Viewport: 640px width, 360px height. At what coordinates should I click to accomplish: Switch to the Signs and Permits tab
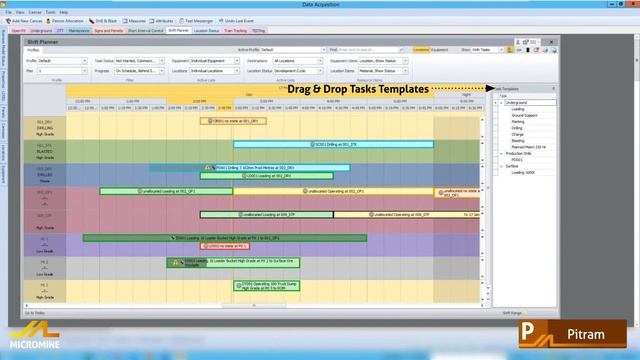(x=109, y=31)
